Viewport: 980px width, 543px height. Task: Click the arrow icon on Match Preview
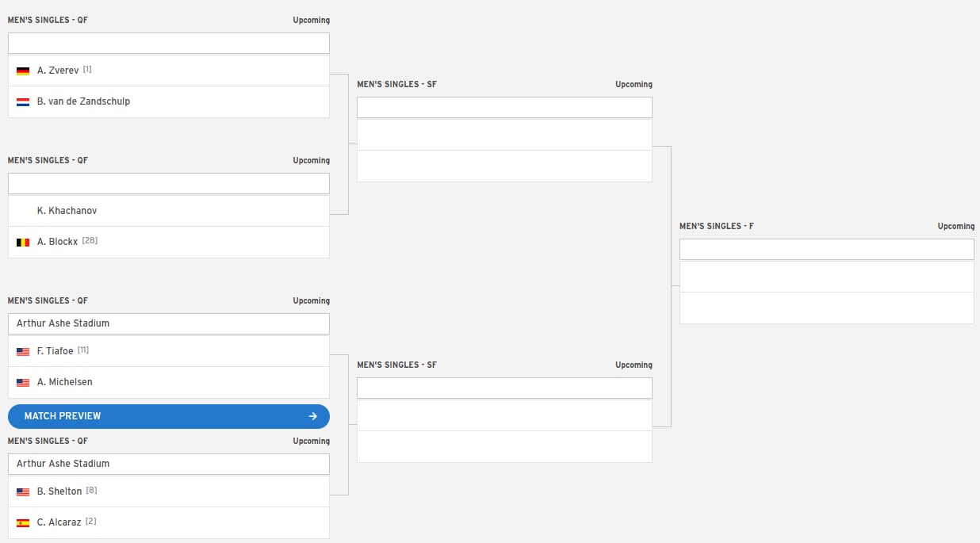tap(313, 416)
